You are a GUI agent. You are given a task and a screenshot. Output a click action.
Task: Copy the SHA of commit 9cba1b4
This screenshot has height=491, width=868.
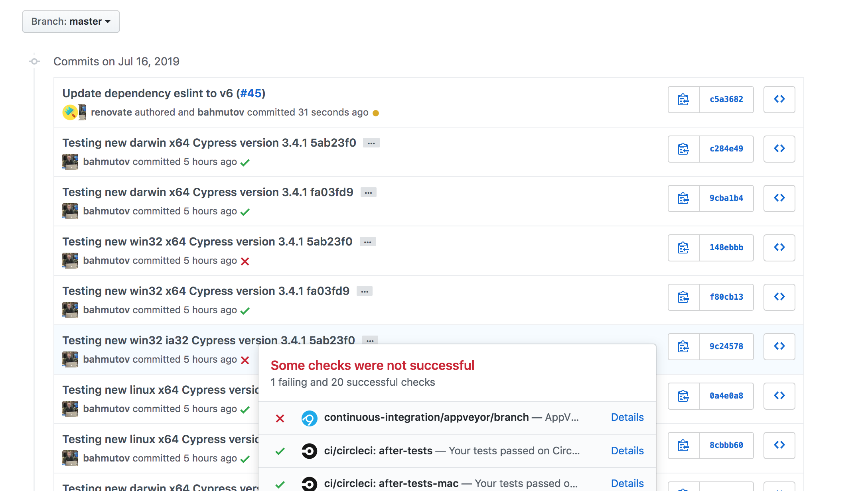click(x=683, y=198)
